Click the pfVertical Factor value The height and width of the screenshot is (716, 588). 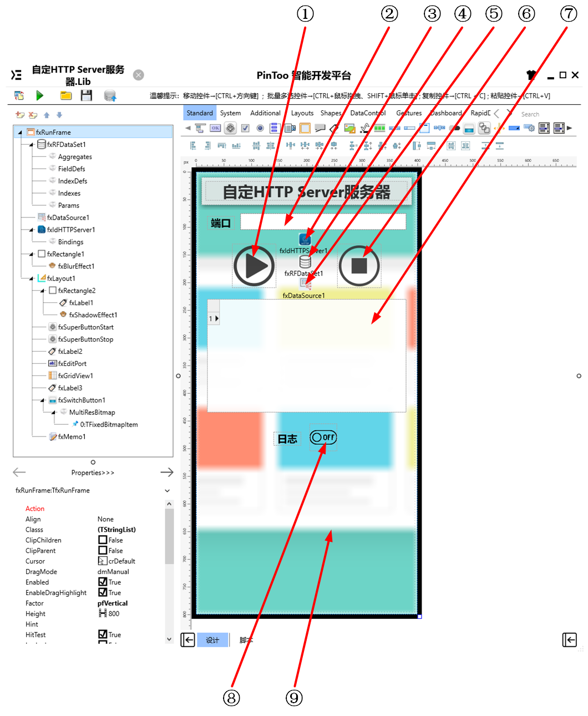pyautogui.click(x=113, y=603)
